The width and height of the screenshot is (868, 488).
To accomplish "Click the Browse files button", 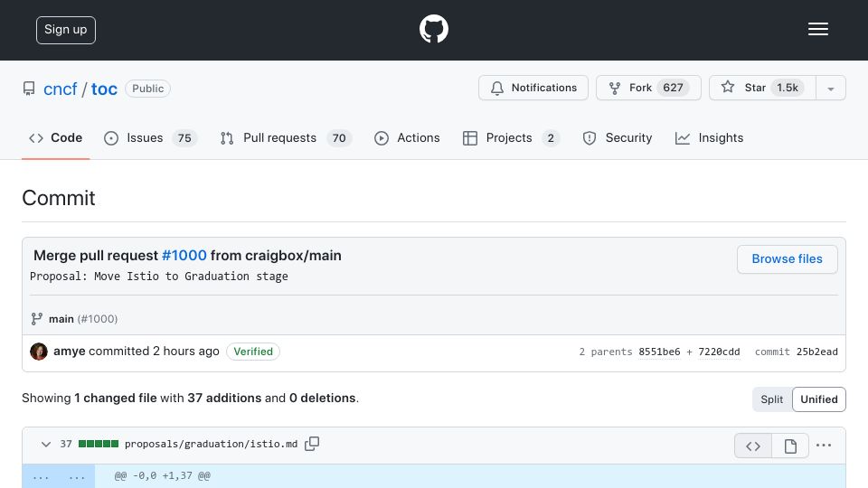I will tap(787, 259).
